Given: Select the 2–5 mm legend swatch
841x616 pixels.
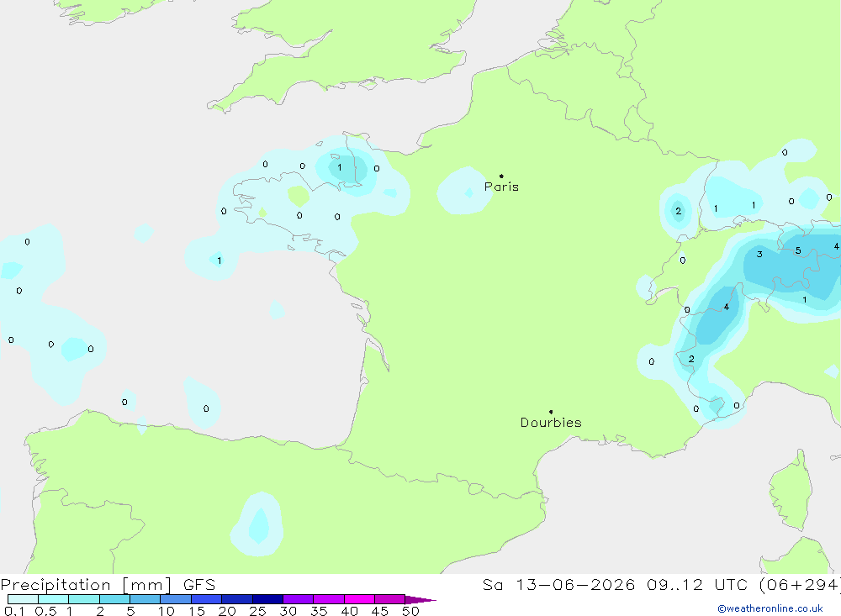Looking at the screenshot, I should click(114, 599).
